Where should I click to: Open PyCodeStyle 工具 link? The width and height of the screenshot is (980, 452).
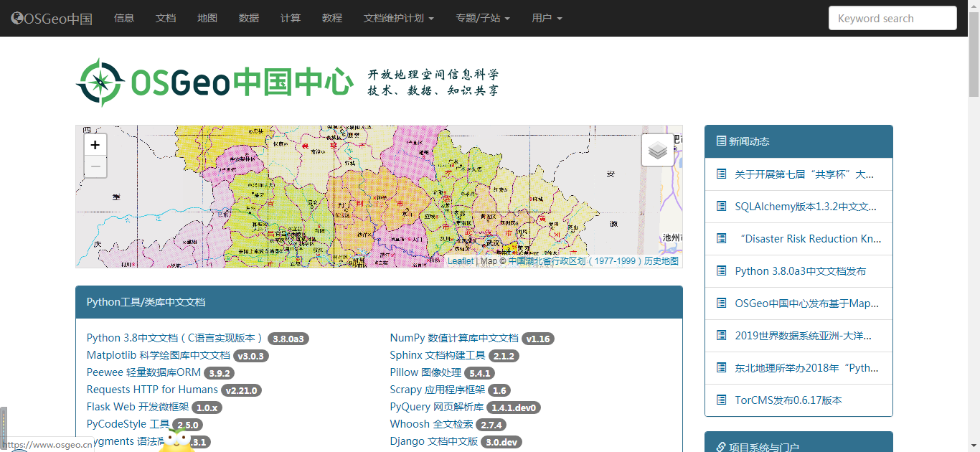click(x=128, y=424)
